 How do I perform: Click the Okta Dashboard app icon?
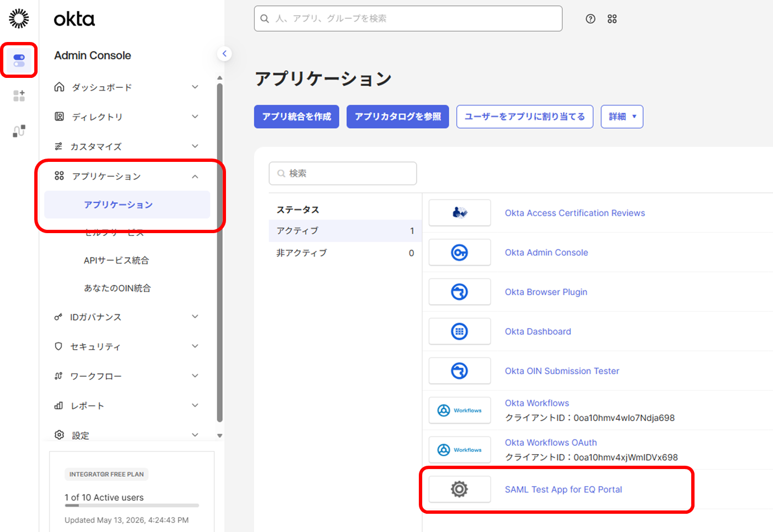click(460, 331)
